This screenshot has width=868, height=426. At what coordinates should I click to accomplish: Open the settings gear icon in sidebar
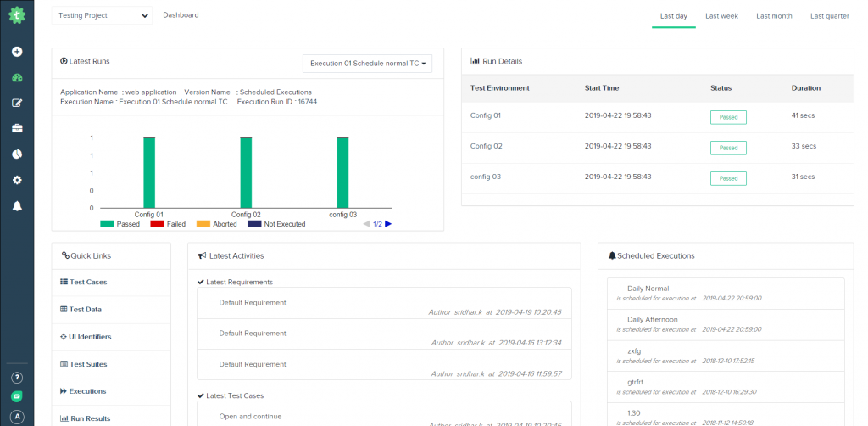coord(17,180)
